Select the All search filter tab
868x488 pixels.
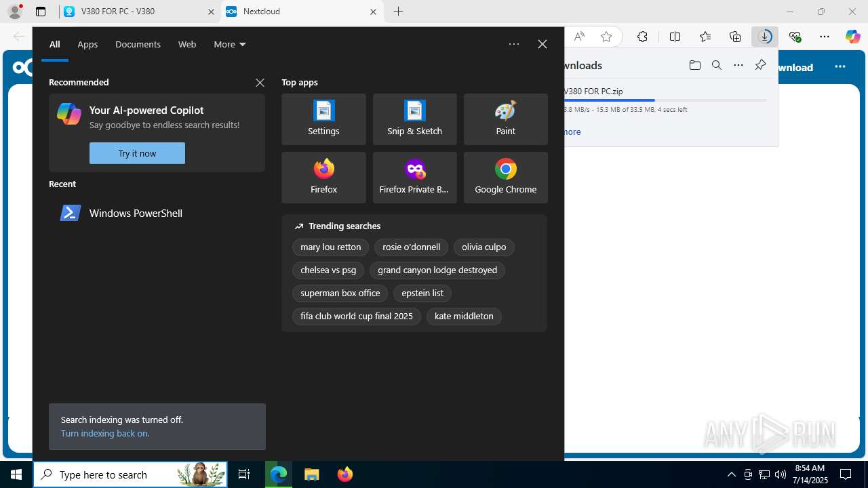[x=55, y=44]
